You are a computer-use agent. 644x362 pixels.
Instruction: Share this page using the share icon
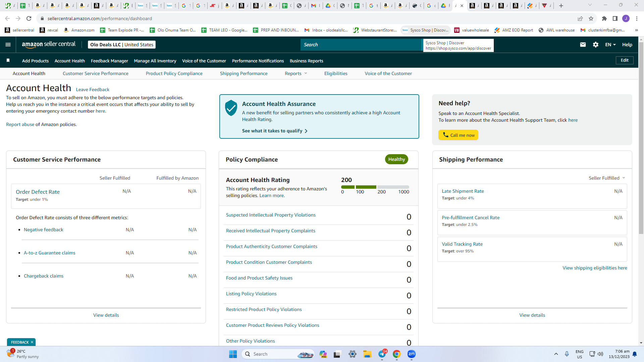580,18
